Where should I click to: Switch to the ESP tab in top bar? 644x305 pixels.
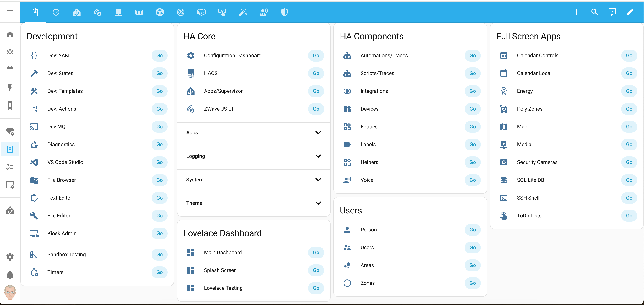pyautogui.click(x=201, y=12)
